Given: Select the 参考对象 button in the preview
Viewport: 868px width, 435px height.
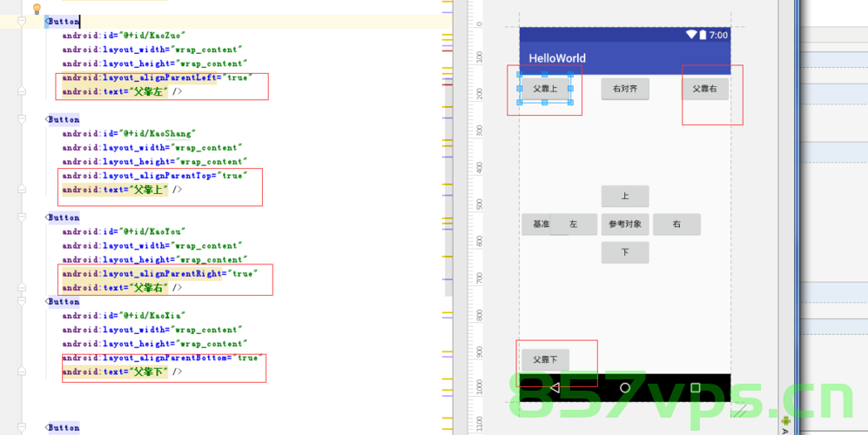Looking at the screenshot, I should (x=625, y=224).
